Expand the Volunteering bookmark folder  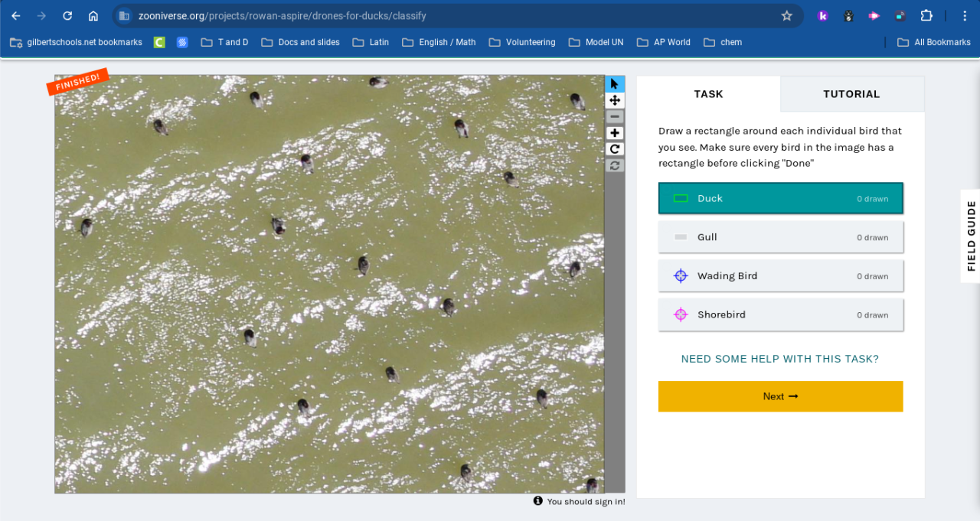pyautogui.click(x=522, y=42)
